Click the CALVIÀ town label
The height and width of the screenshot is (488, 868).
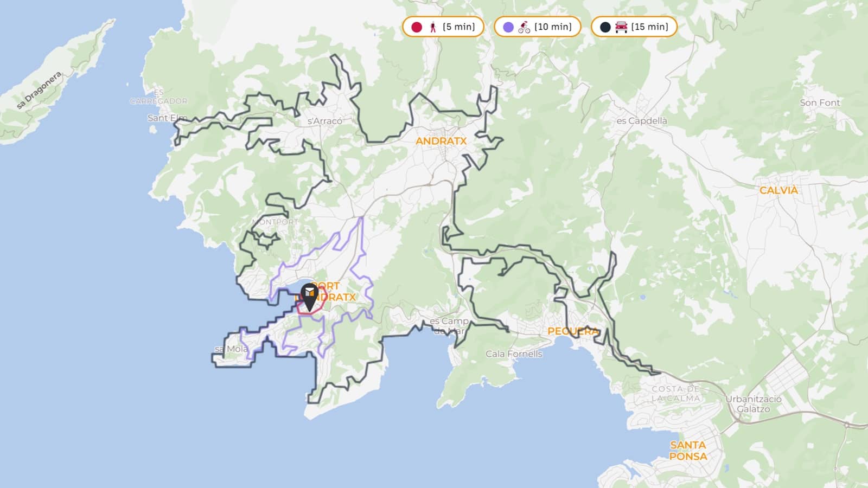(778, 190)
